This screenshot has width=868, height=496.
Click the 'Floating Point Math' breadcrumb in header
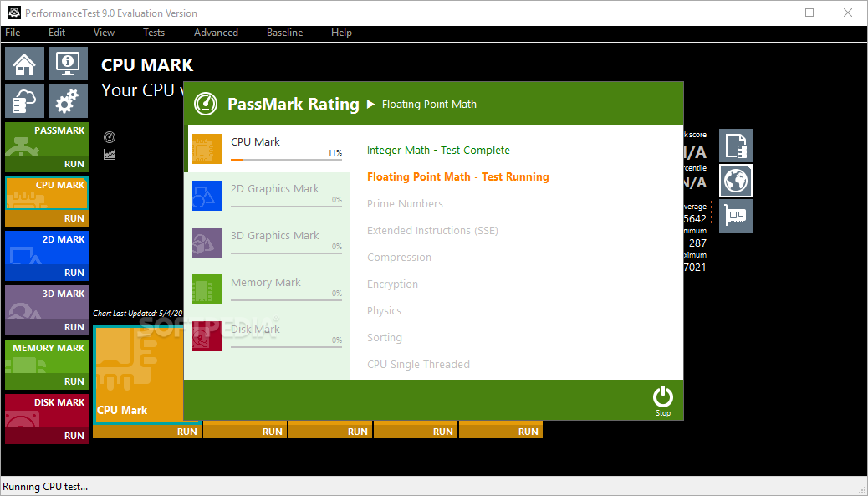pos(429,104)
